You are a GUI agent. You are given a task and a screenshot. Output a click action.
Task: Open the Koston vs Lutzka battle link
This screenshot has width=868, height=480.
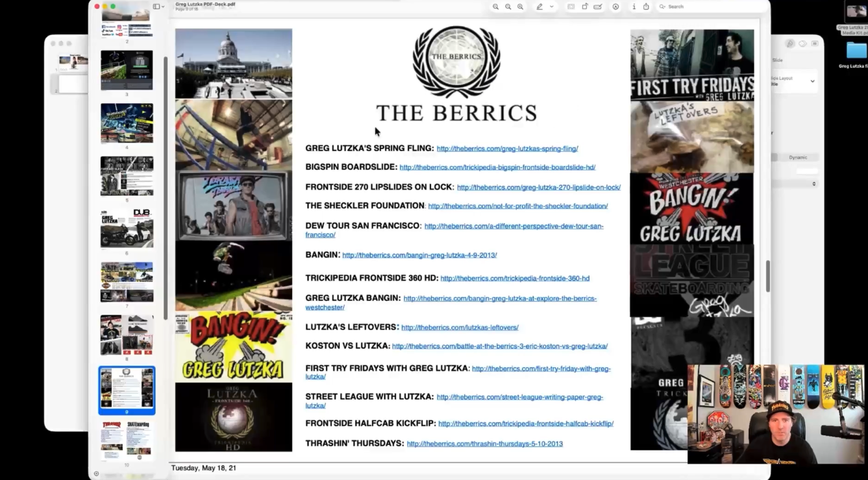pos(500,346)
